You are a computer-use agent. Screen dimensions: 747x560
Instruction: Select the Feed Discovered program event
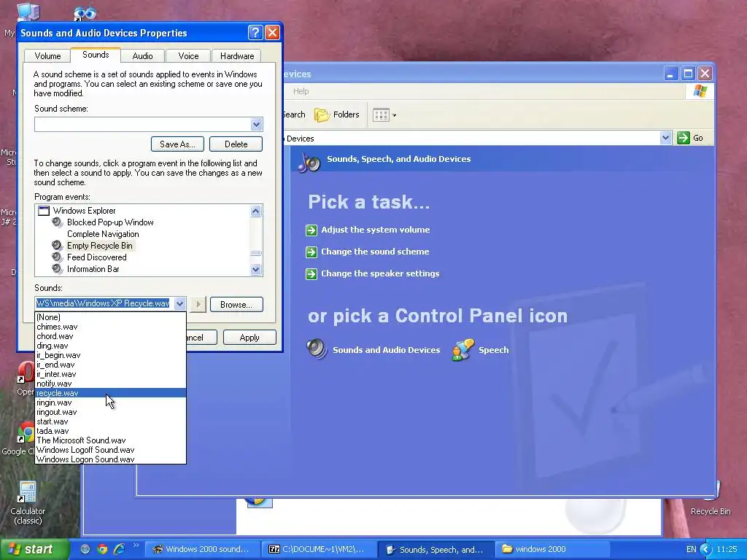[x=97, y=257]
